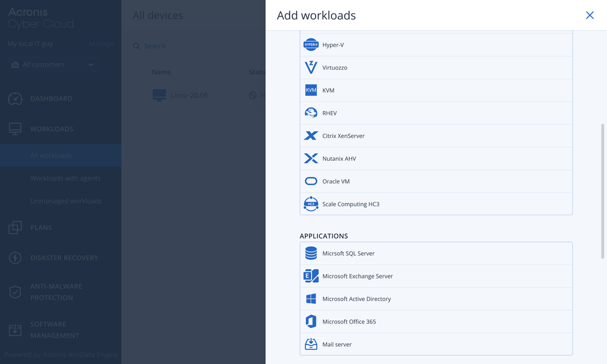
Task: Click the Virtuozzo V logo icon
Action: (x=311, y=67)
